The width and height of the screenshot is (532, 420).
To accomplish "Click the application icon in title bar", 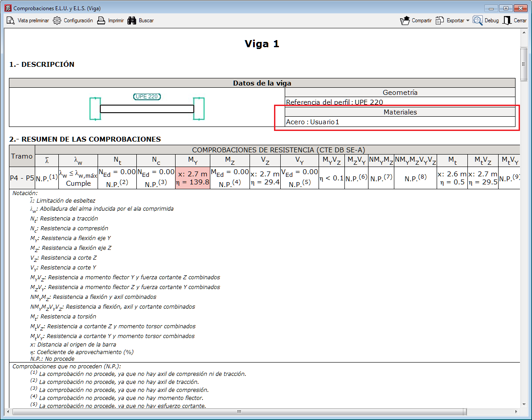I will click(x=8, y=8).
